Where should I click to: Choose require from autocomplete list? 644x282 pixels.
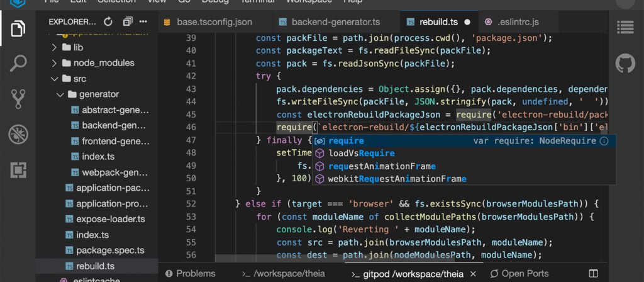point(464,141)
